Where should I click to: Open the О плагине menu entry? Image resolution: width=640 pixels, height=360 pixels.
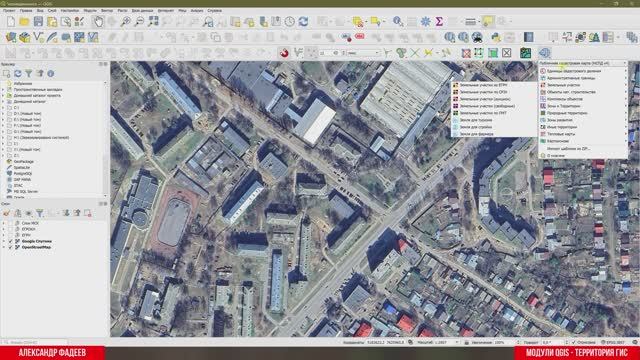point(583,156)
